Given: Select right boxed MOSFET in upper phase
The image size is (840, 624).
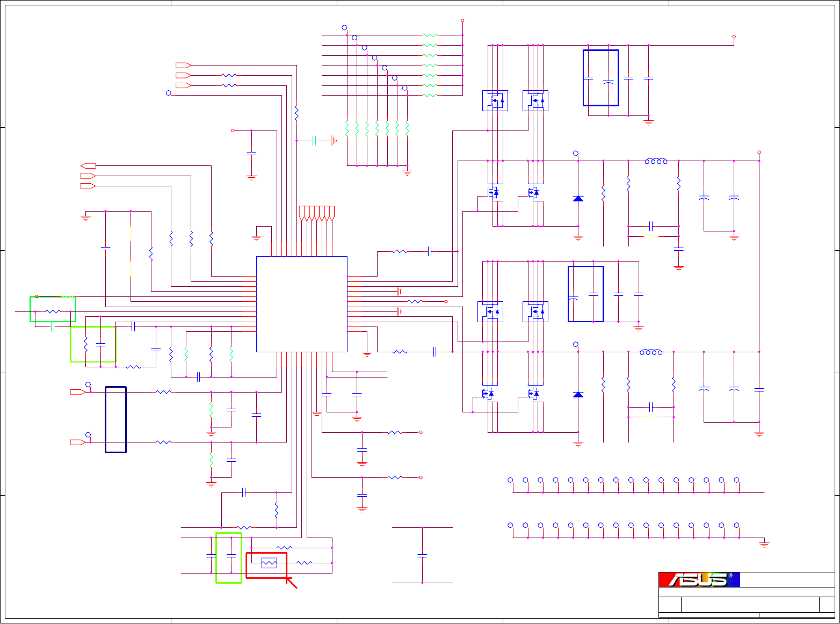Looking at the screenshot, I should tap(535, 100).
